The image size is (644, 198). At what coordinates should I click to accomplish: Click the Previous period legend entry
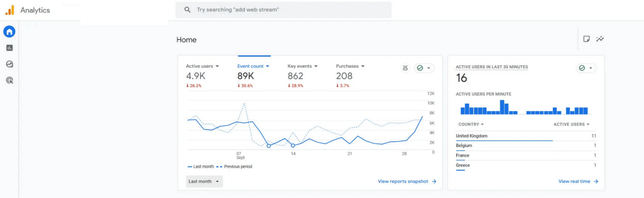pos(234,167)
